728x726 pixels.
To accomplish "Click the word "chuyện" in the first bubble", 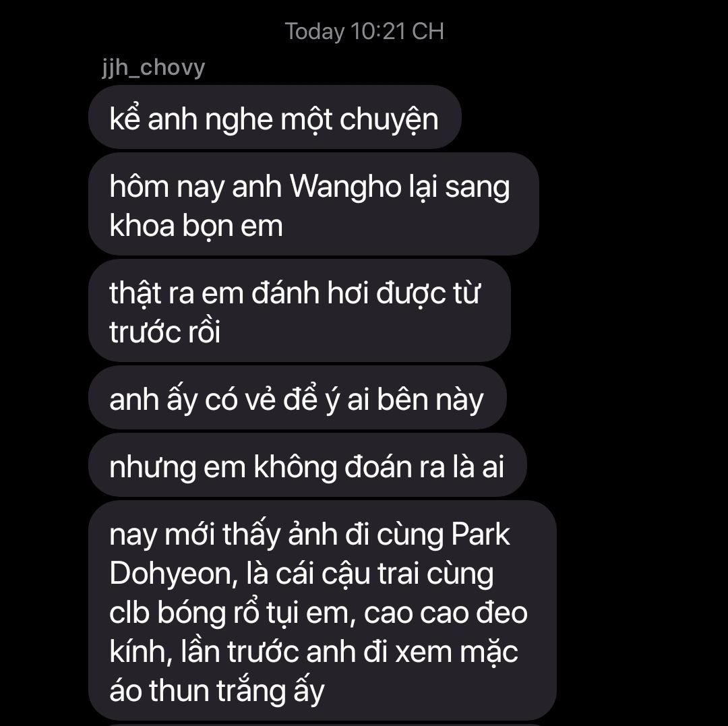I will (389, 120).
